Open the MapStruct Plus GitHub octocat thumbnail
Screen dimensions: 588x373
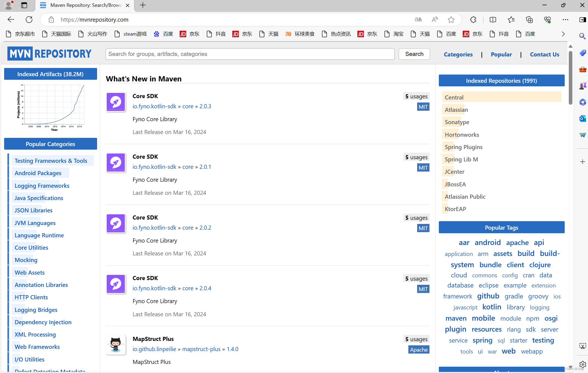click(x=116, y=344)
